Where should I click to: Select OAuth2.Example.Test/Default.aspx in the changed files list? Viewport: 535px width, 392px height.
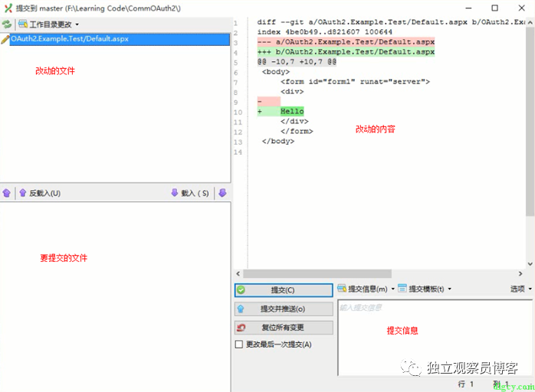point(120,39)
